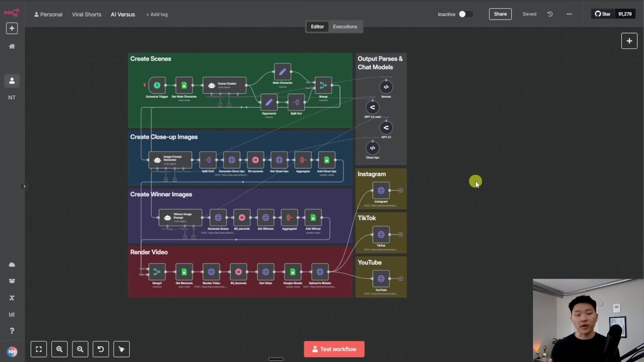The image size is (644, 362).
Task: Select the Generate Close Ups HTTP node
Action: pos(231,160)
